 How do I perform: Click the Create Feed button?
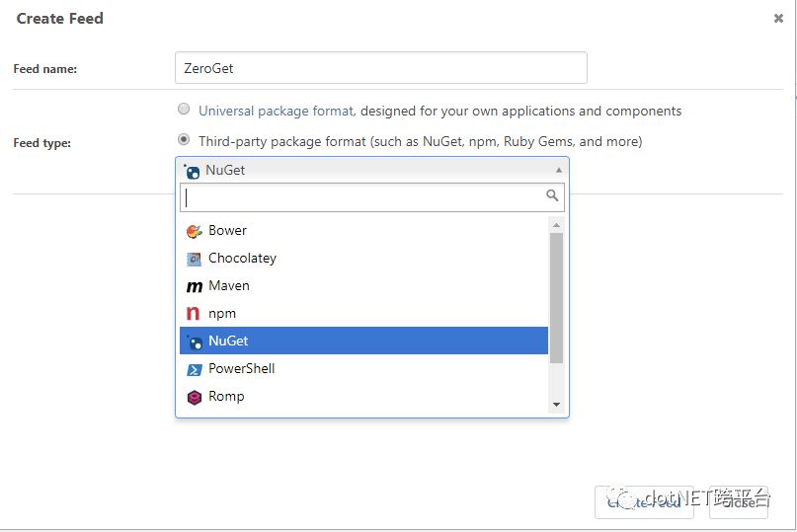point(644,502)
